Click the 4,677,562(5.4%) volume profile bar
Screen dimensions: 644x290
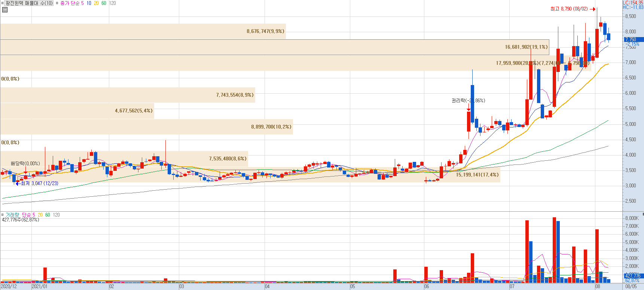(x=77, y=111)
